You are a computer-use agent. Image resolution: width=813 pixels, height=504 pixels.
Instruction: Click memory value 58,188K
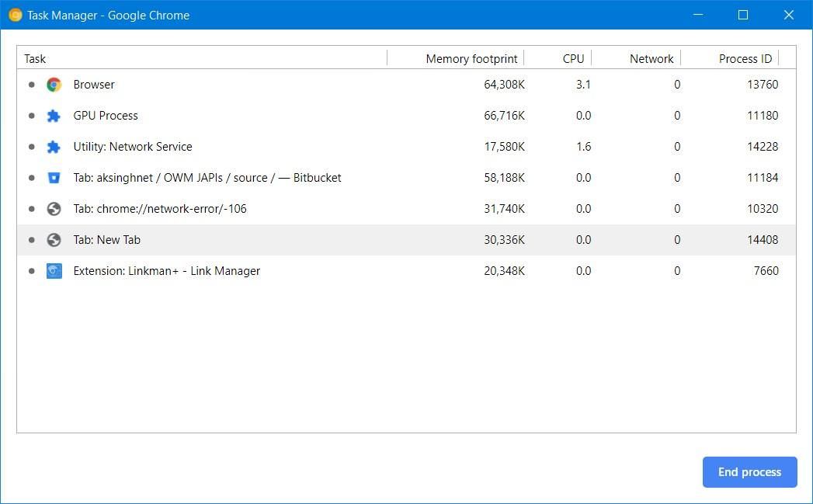tap(504, 178)
